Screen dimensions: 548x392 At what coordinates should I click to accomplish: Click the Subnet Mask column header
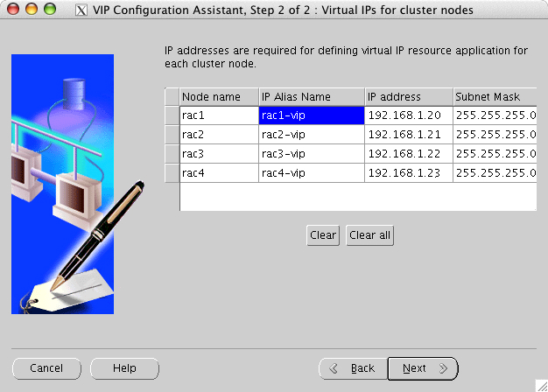coord(495,96)
